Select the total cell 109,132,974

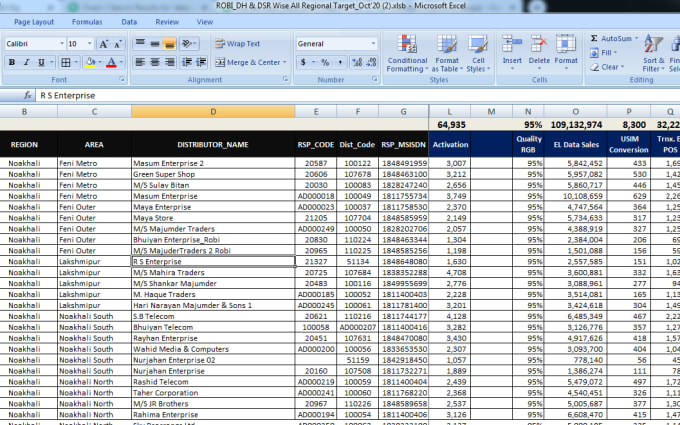pyautogui.click(x=575, y=125)
